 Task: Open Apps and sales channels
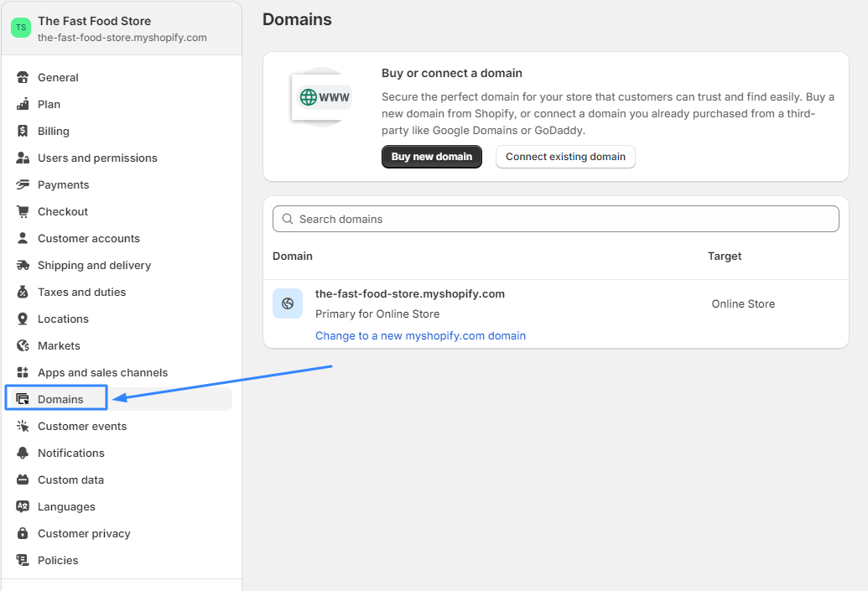click(122, 372)
